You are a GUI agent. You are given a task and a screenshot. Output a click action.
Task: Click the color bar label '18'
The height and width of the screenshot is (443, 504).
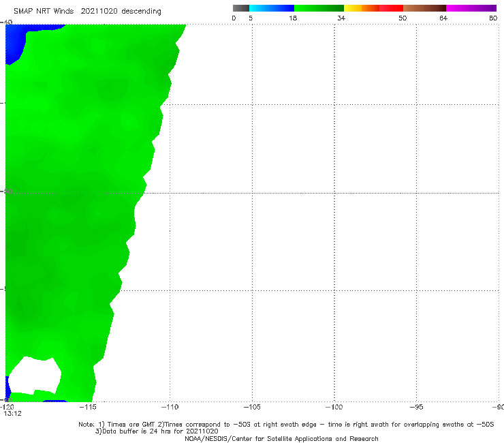(293, 18)
